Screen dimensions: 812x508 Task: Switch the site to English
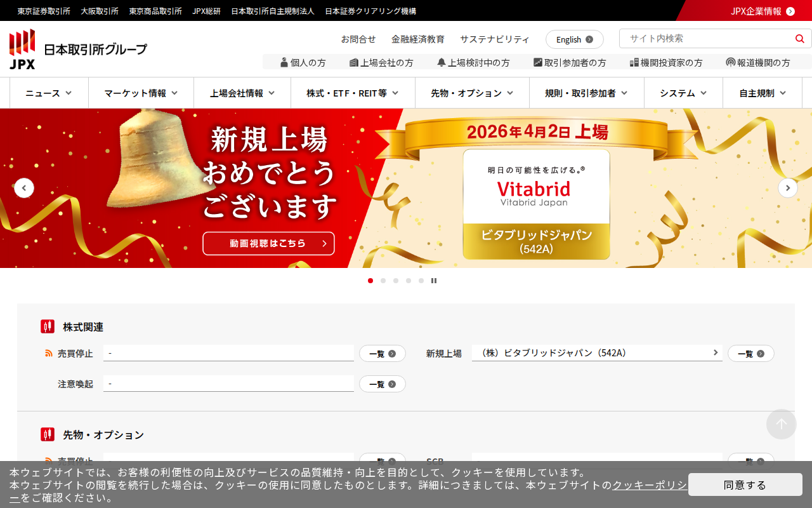click(575, 39)
